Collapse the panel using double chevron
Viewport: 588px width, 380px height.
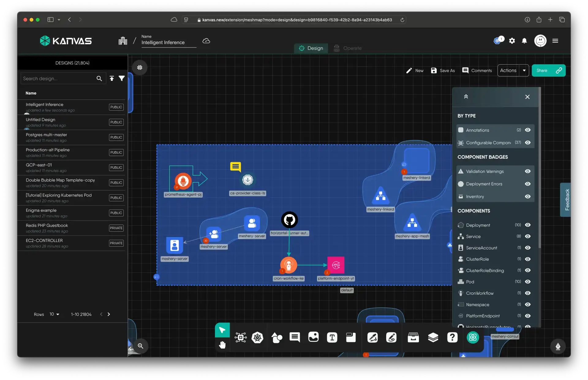click(466, 96)
